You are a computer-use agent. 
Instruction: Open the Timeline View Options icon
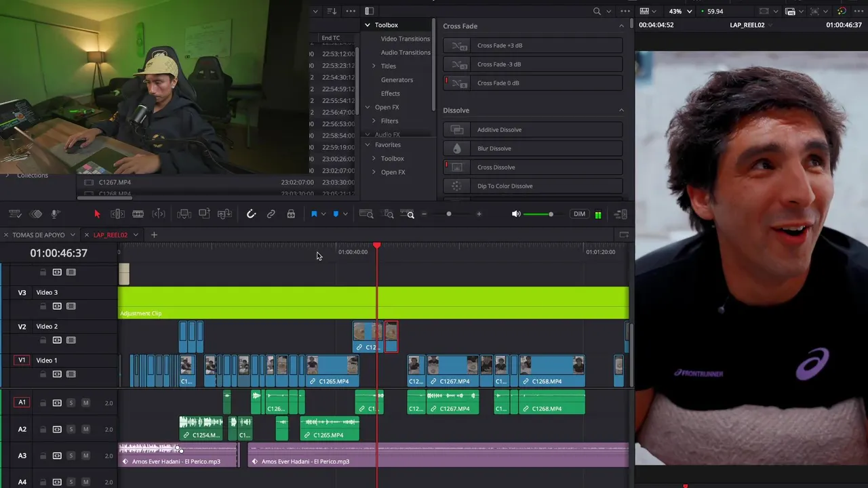click(x=15, y=214)
